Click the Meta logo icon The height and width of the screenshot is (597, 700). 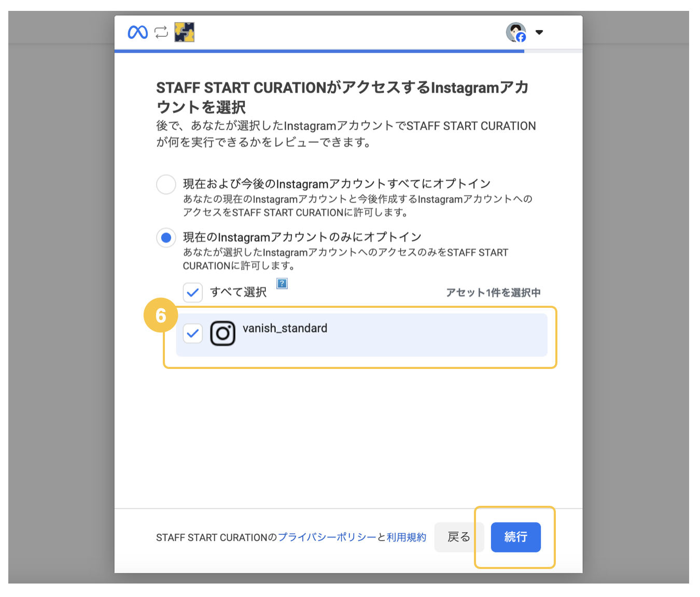tap(138, 32)
